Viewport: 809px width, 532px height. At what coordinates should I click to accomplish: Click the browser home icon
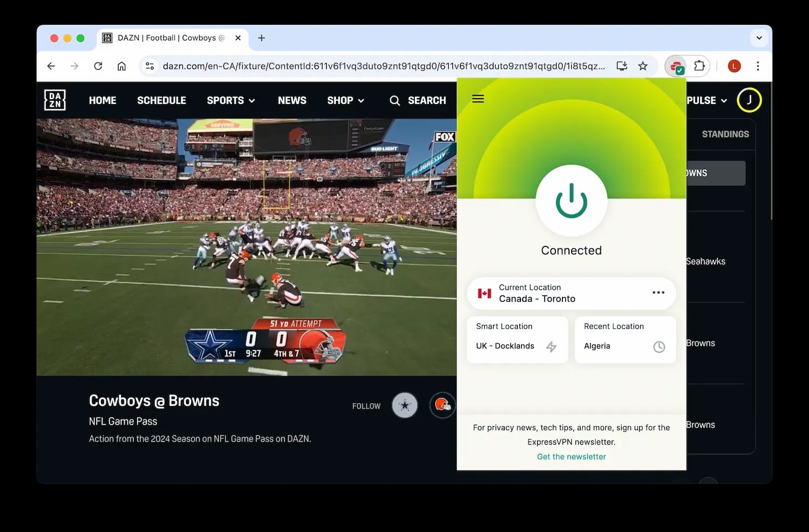click(x=122, y=66)
